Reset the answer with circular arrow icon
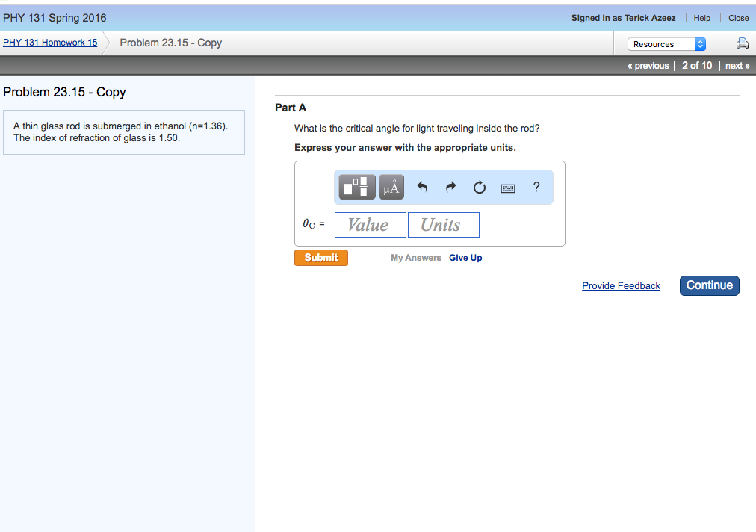The width and height of the screenshot is (756, 532). [479, 188]
